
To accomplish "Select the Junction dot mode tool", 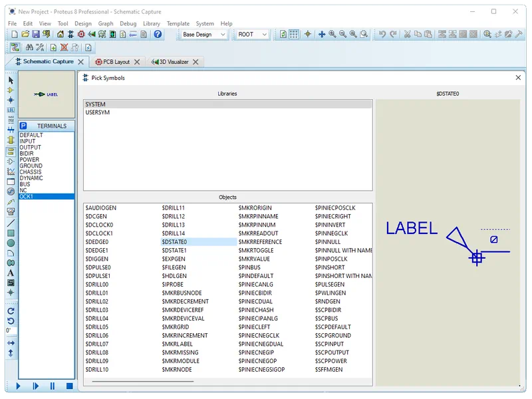I will pos(11,100).
